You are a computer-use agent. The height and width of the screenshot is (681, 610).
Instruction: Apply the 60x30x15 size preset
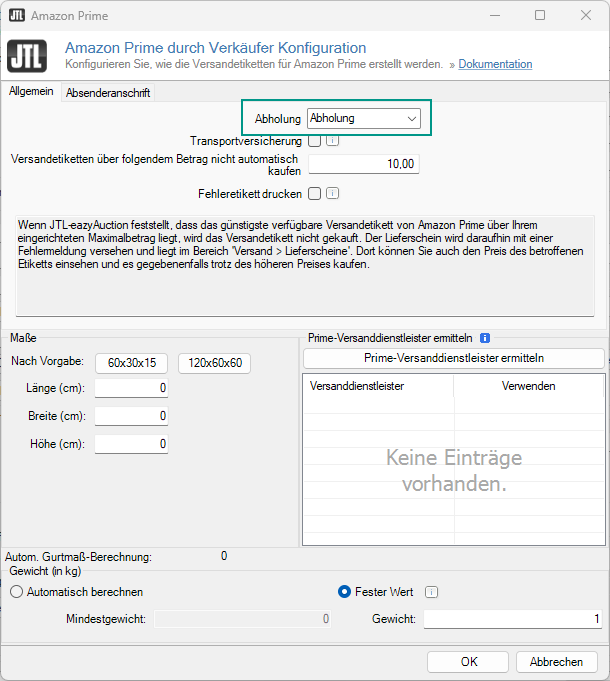[x=132, y=363]
